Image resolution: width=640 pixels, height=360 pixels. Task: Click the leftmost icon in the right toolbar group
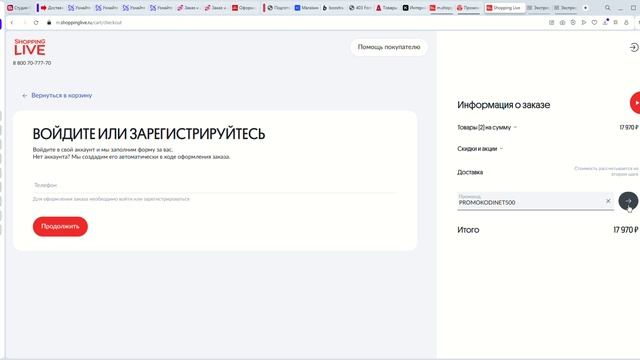click(551, 22)
